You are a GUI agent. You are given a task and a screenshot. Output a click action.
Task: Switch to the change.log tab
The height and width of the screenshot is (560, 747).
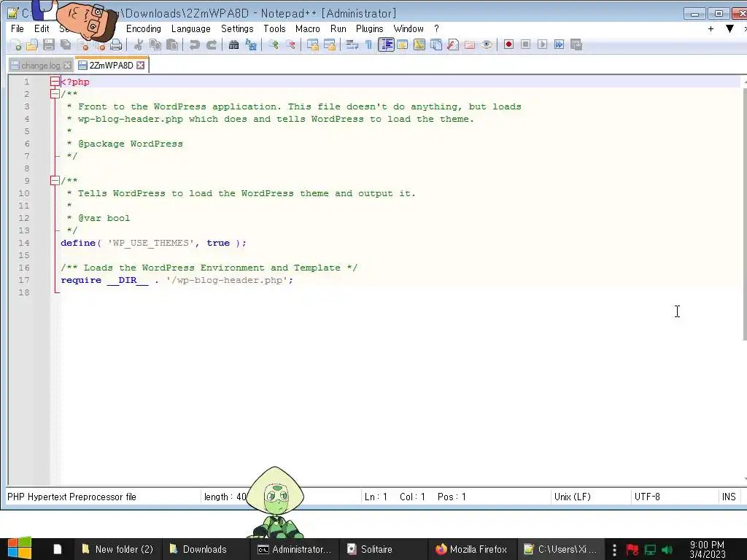click(x=41, y=66)
